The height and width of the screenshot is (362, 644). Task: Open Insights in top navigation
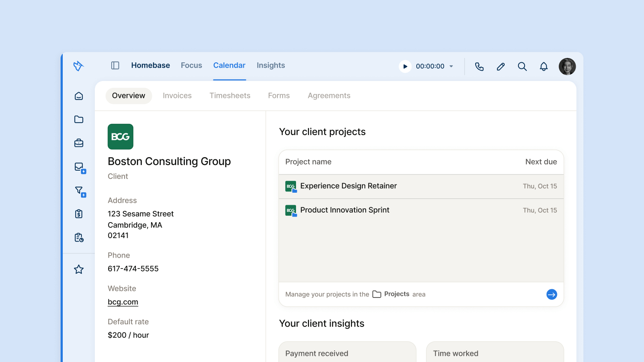point(271,65)
